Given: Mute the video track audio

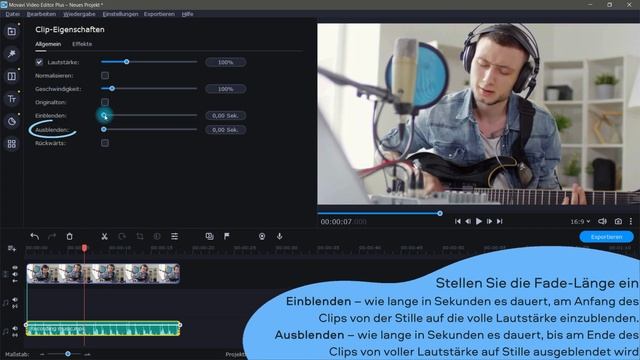Looking at the screenshot, I should click(15, 274).
